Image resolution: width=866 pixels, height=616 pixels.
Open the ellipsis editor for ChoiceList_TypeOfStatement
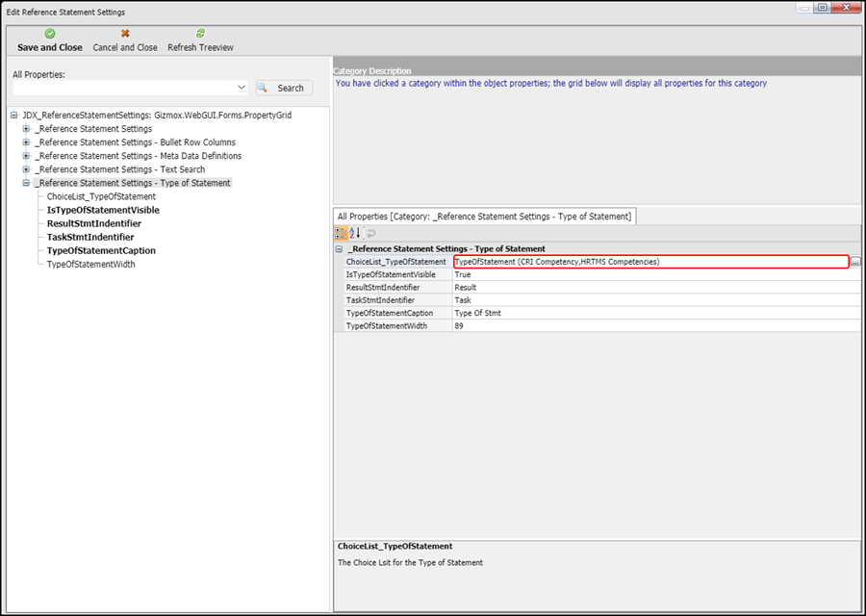coord(855,262)
